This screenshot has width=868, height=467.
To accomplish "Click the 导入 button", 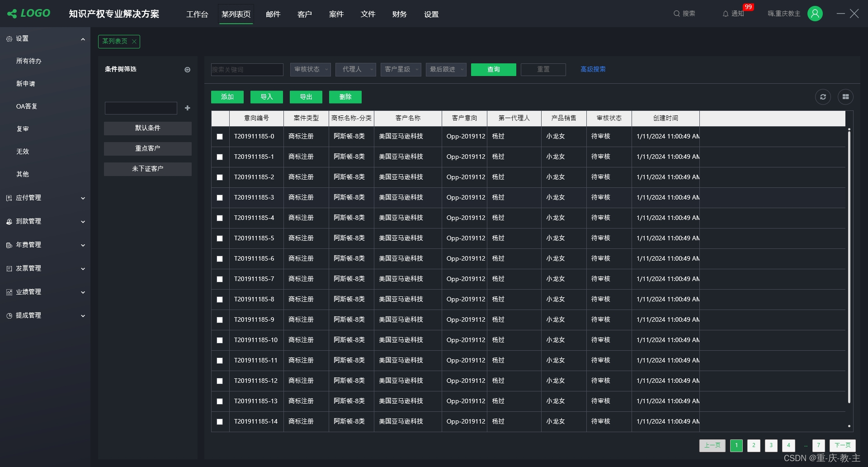I will click(267, 97).
